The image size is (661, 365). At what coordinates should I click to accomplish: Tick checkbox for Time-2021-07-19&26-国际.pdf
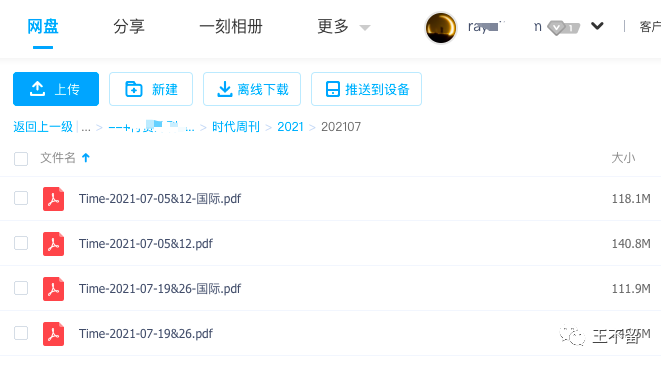21,288
